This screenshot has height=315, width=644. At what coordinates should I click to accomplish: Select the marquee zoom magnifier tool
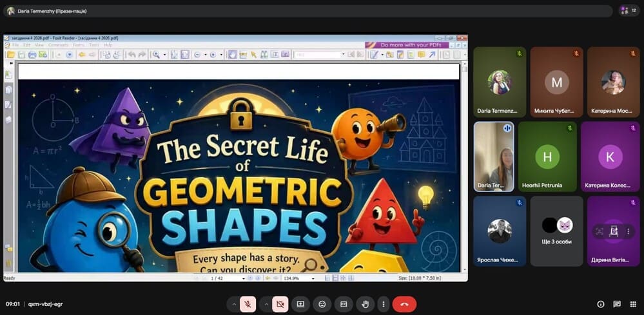coord(156,55)
